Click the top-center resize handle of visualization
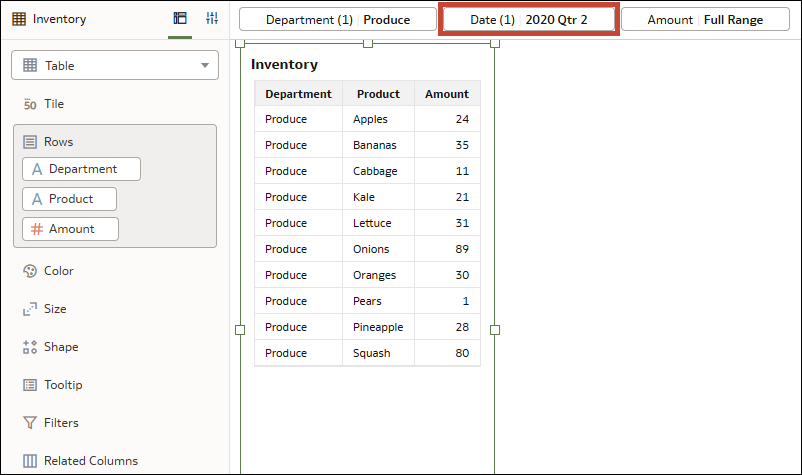Image resolution: width=802 pixels, height=475 pixels. coord(368,43)
